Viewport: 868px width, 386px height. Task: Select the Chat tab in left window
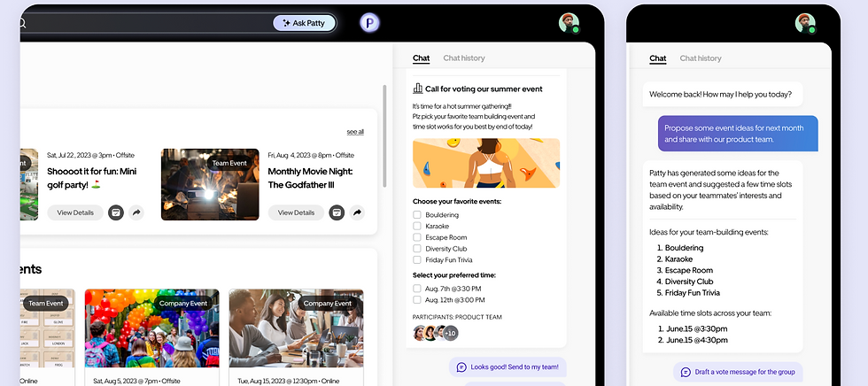click(x=422, y=58)
